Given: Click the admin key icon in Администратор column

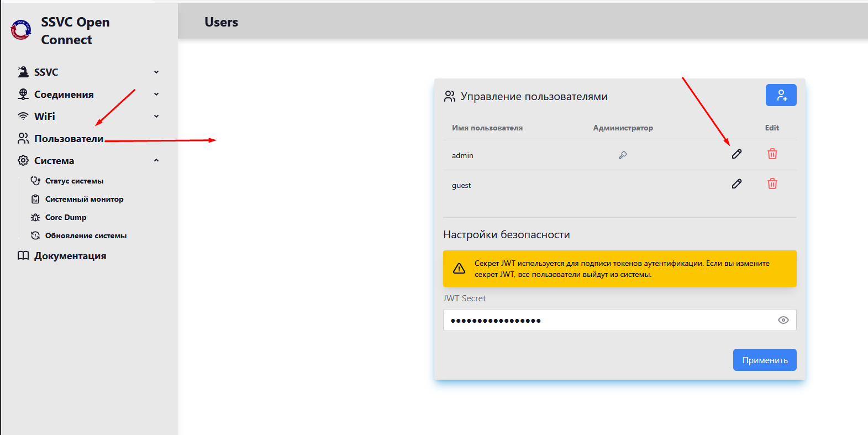Looking at the screenshot, I should pos(623,155).
